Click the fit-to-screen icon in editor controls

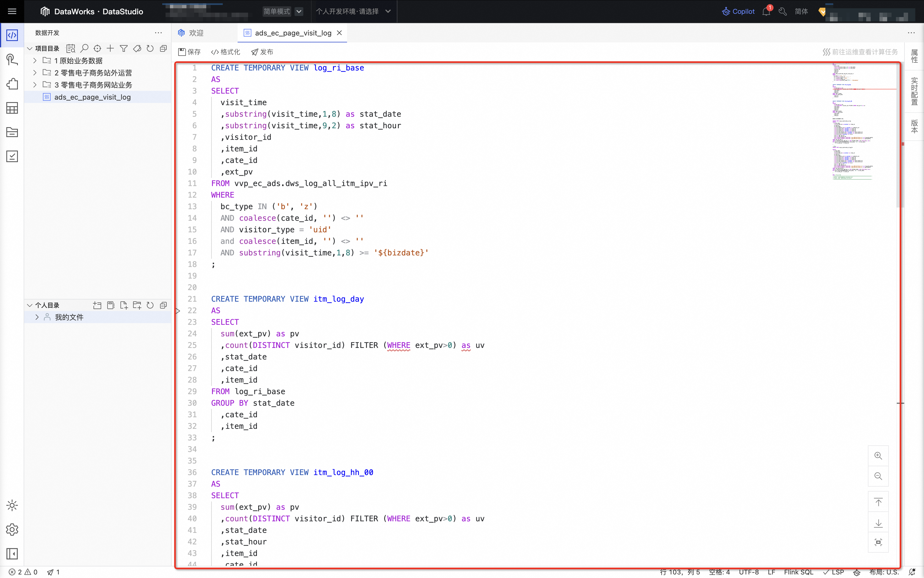coord(878,542)
